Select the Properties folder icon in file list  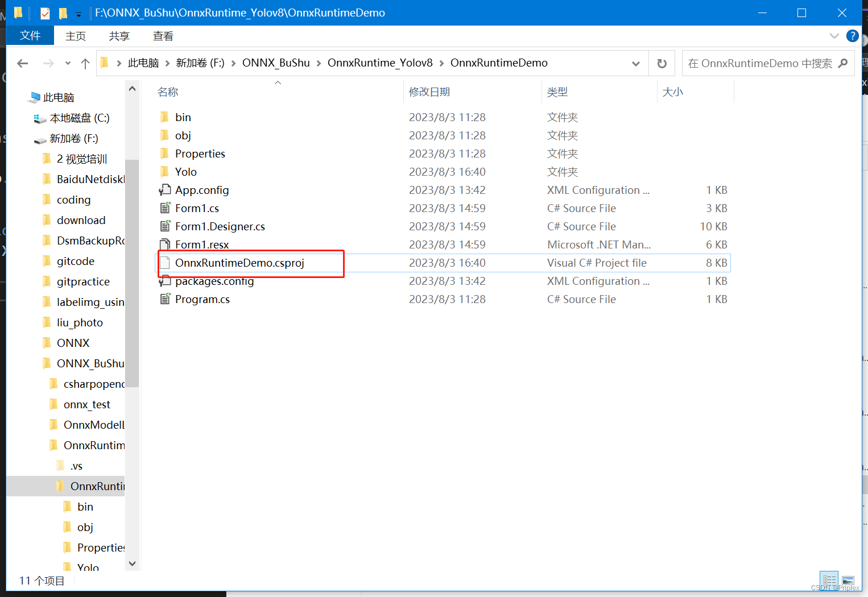[164, 154]
